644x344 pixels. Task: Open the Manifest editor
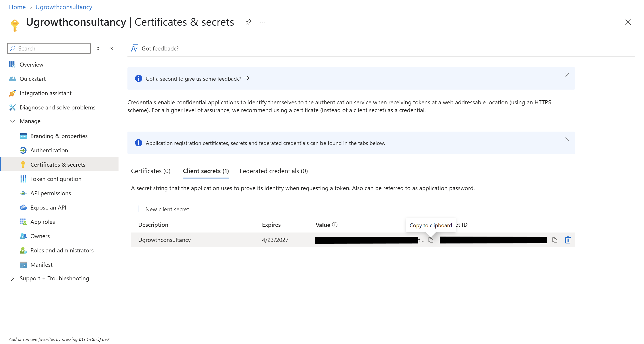tap(42, 264)
